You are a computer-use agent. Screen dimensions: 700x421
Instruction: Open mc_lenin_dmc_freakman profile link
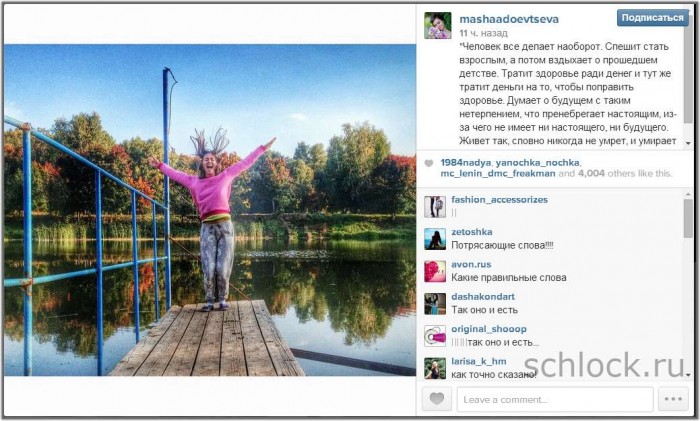pos(498,173)
